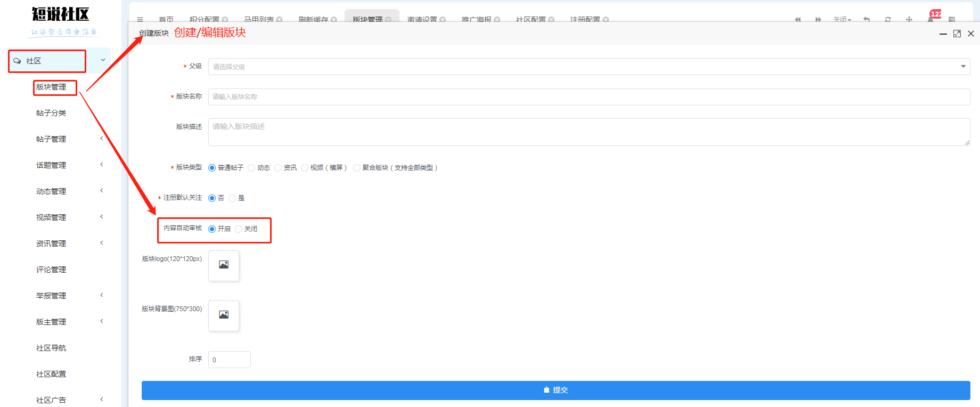
Task: Open 社区导航 in the sidebar
Action: click(51, 348)
